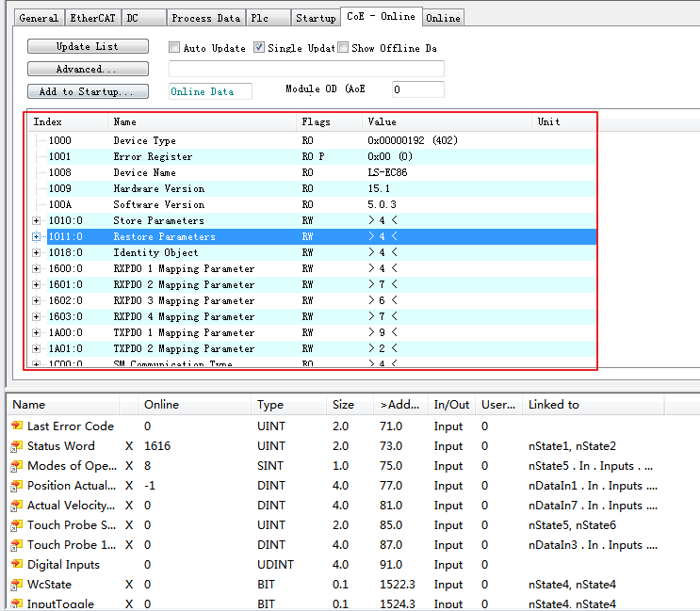The width and height of the screenshot is (700, 611).
Task: Expand the 1018:0 Identity Object node
Action: point(36,253)
